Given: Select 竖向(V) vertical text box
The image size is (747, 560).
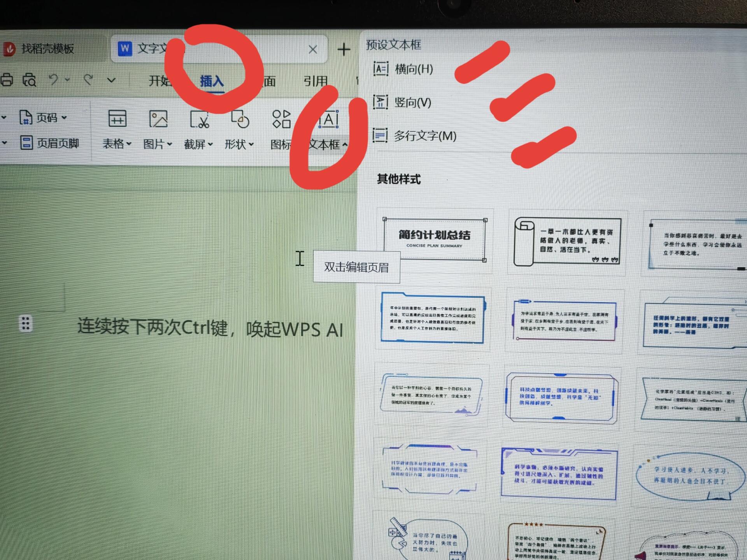Looking at the screenshot, I should tap(402, 102).
